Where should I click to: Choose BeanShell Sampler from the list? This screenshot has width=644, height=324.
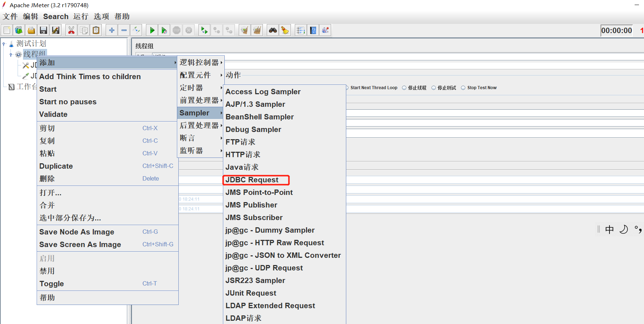[x=284, y=117]
